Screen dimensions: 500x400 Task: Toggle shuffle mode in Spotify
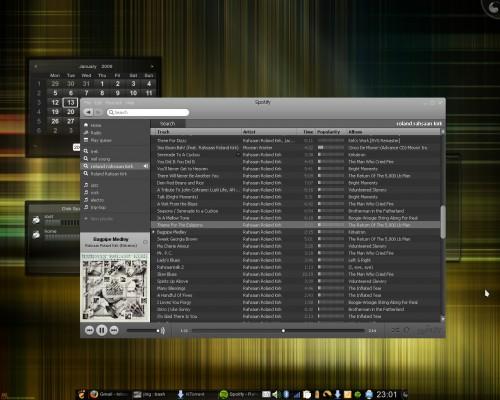[x=396, y=330]
